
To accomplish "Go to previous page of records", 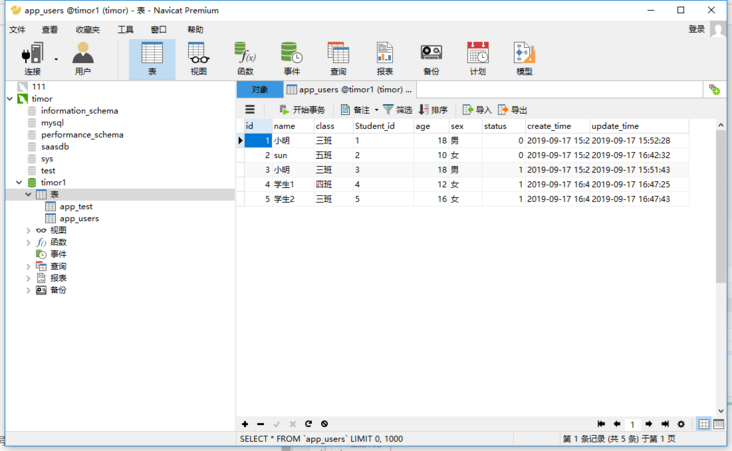I will point(617,424).
